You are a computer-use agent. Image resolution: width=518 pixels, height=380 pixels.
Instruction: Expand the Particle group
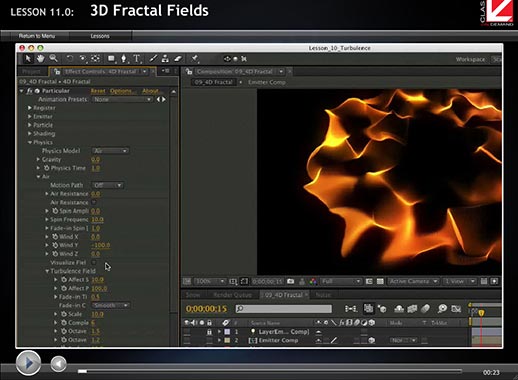click(30, 125)
